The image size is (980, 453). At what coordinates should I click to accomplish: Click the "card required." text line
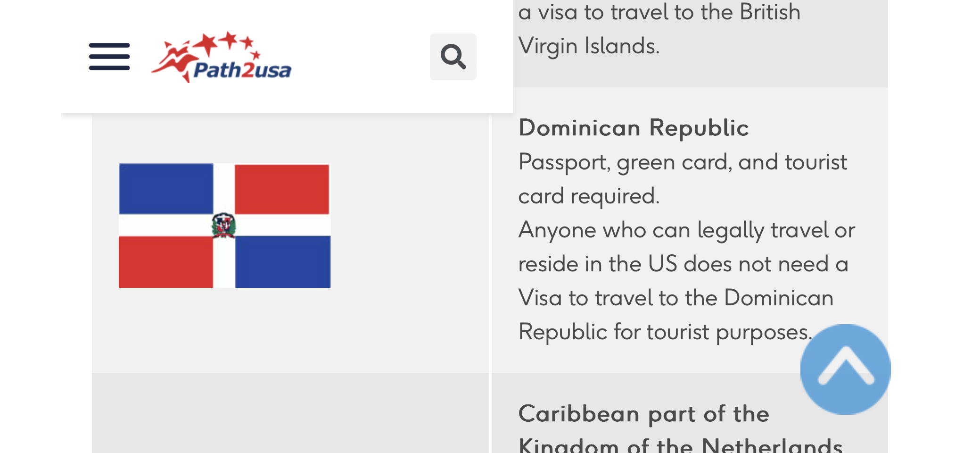pyautogui.click(x=589, y=196)
